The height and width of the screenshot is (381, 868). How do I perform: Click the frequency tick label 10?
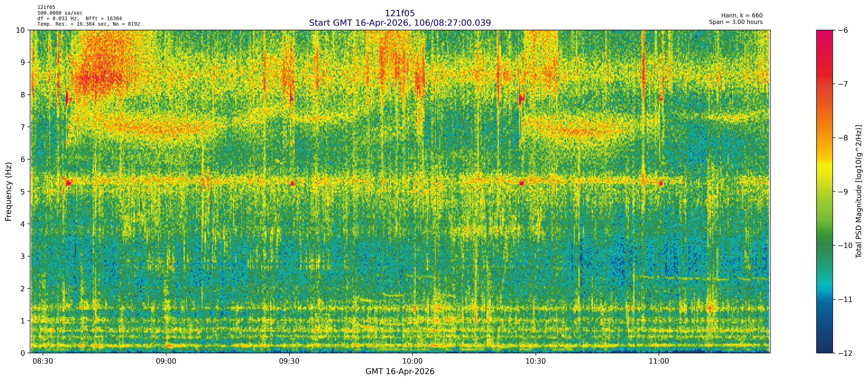[21, 30]
